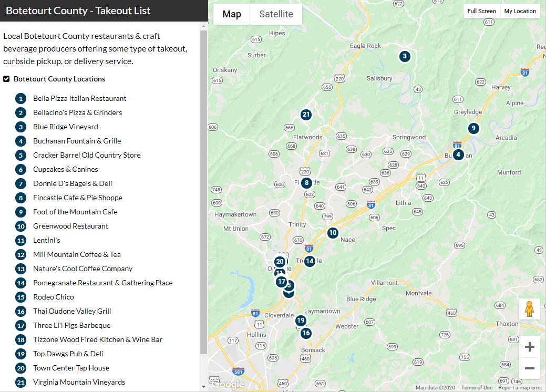Click the My Location button

tap(520, 11)
